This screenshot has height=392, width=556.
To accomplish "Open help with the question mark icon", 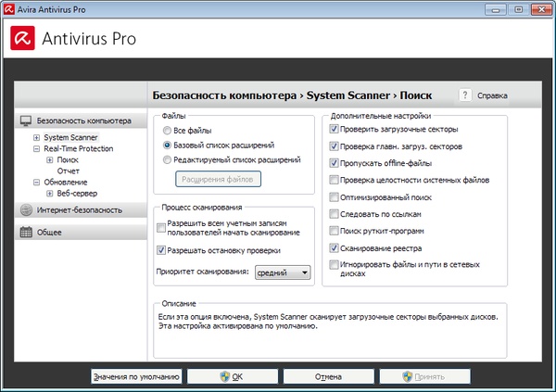I will coord(465,95).
